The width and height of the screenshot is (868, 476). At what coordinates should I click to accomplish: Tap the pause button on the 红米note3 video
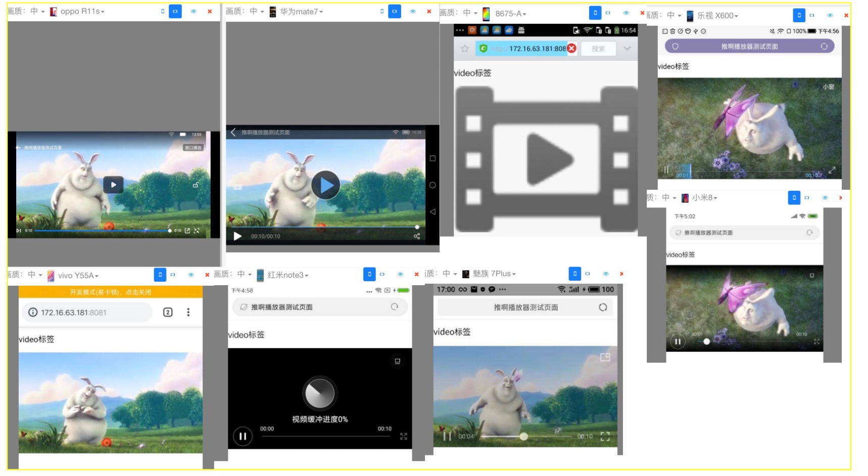243,436
